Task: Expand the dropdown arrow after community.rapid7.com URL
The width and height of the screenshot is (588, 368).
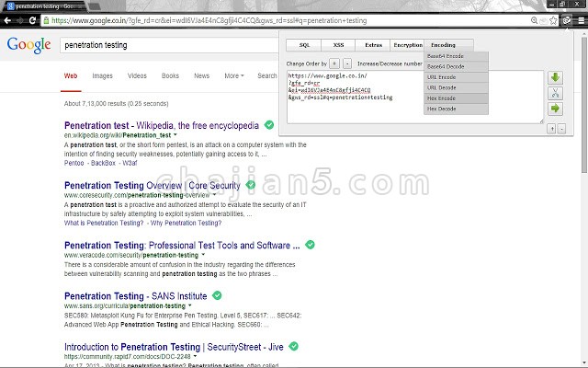Action: (x=195, y=356)
